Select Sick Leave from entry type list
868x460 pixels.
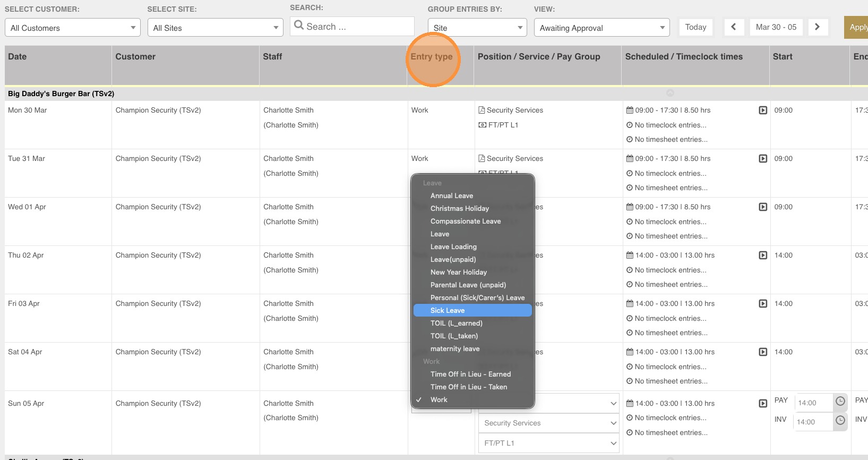coord(448,311)
